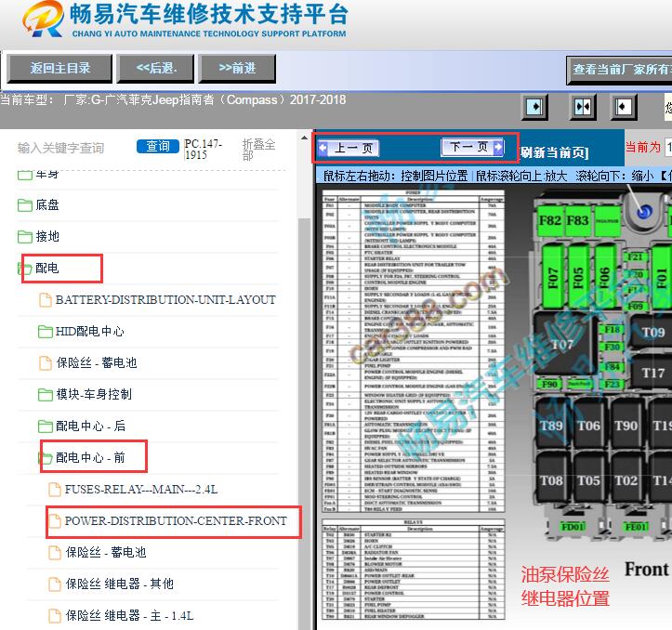
Task: Click fuse FE01 in the diagram
Action: pos(636,527)
